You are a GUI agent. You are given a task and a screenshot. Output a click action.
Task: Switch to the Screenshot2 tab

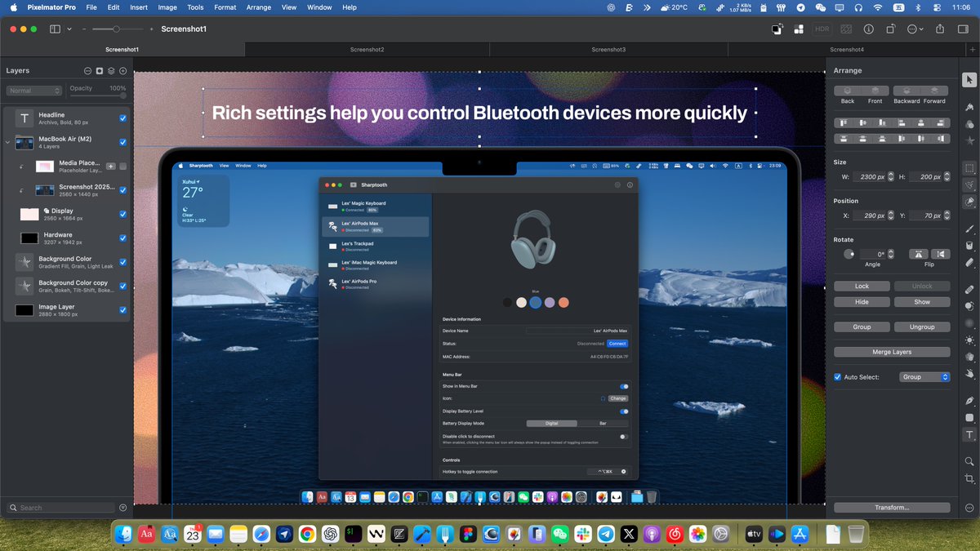point(367,50)
